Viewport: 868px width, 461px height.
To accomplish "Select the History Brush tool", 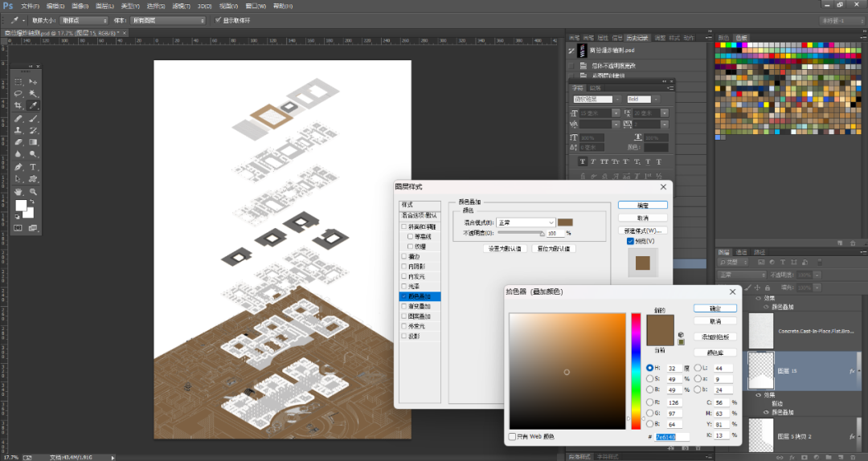I will pos(33,131).
